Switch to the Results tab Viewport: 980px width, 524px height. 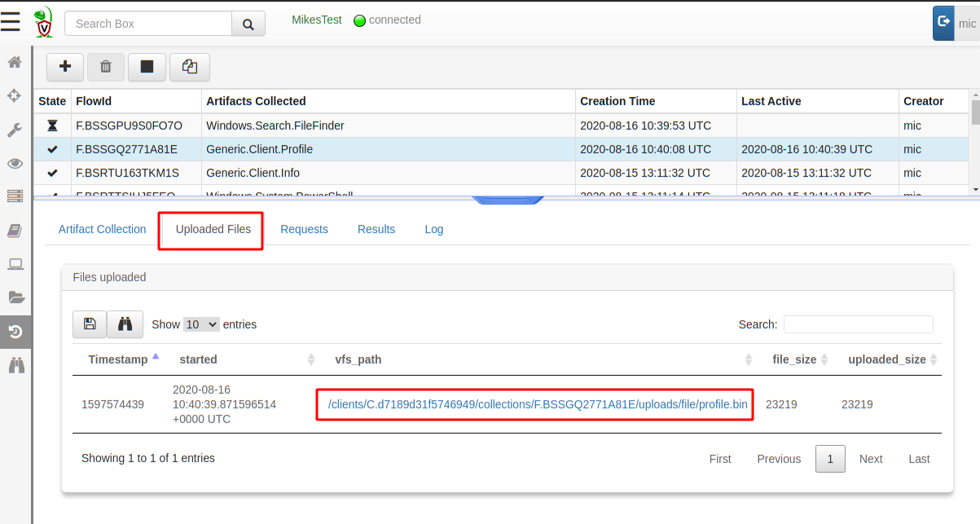click(x=376, y=229)
